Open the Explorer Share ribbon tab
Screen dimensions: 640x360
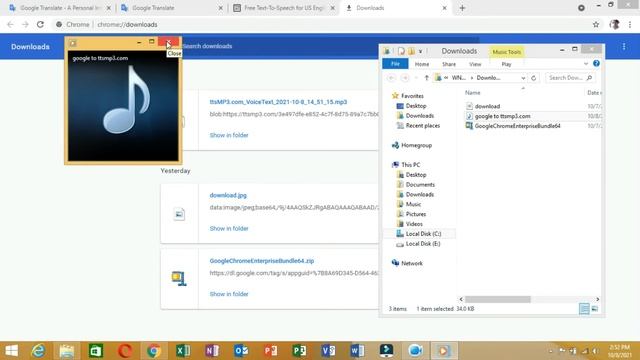[x=449, y=64]
